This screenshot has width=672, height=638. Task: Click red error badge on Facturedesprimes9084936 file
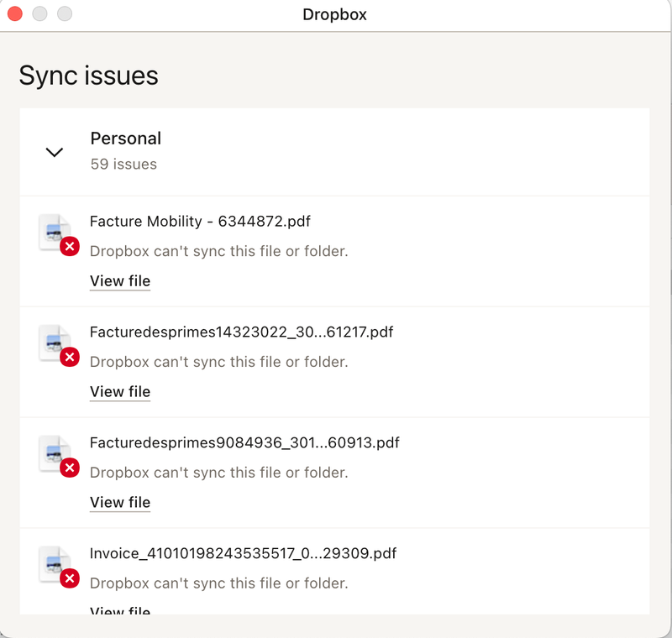click(70, 468)
